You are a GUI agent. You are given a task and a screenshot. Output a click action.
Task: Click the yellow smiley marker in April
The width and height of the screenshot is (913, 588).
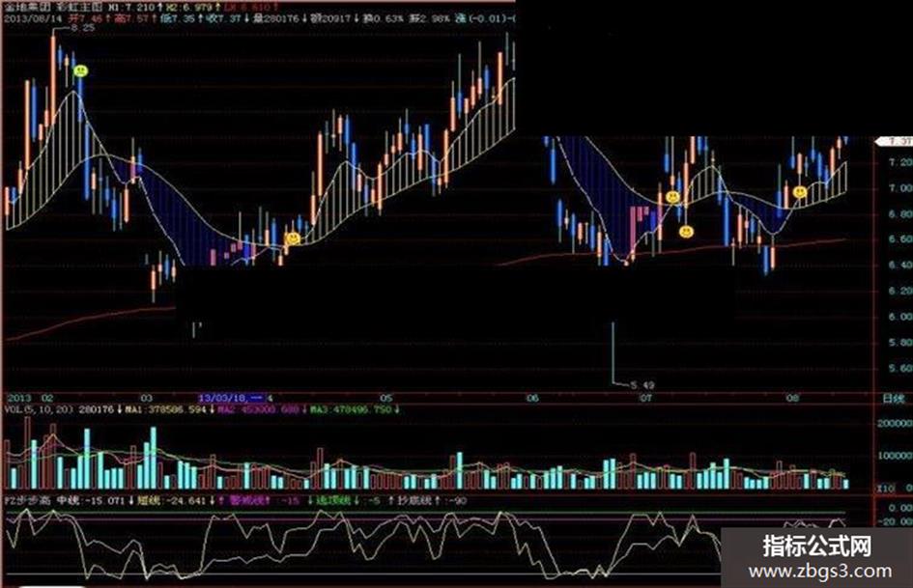click(293, 238)
